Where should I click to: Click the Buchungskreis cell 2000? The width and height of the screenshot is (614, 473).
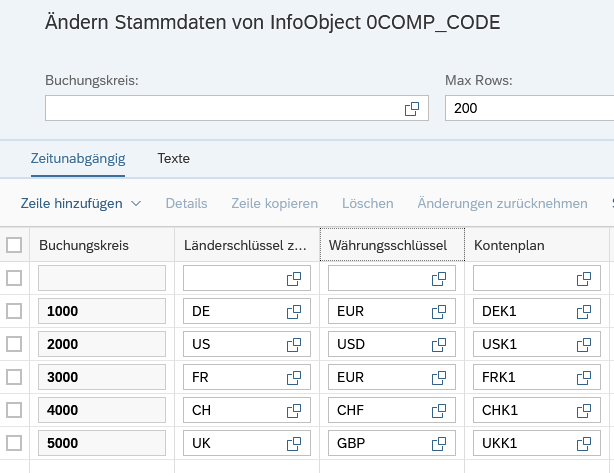tap(102, 344)
